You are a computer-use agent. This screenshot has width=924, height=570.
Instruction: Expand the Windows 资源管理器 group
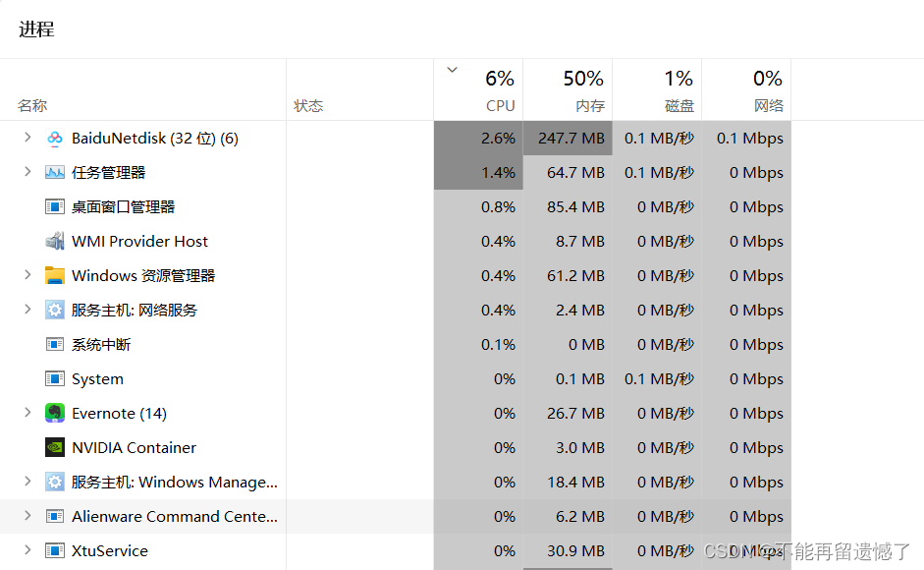tap(27, 275)
